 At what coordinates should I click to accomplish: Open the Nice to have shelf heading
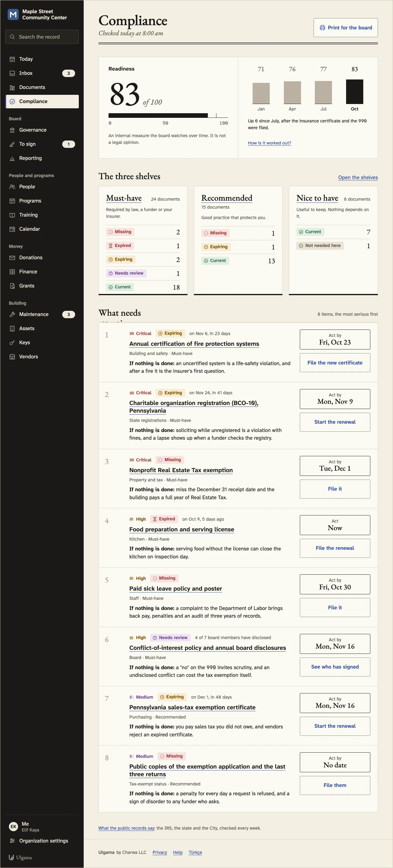[317, 198]
